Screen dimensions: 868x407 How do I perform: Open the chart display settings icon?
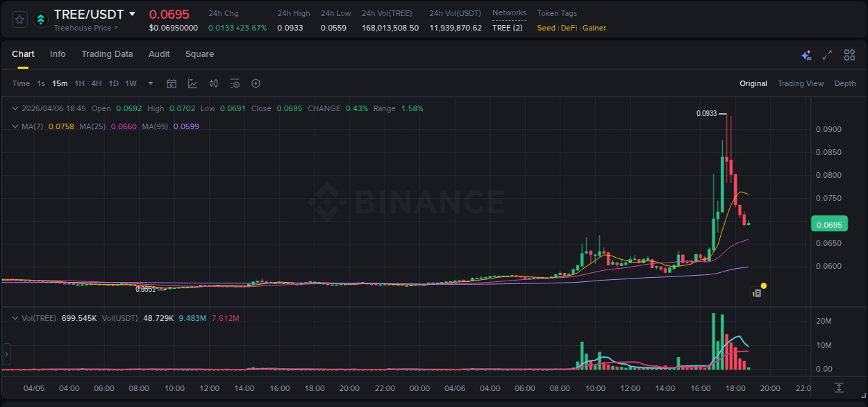(235, 83)
